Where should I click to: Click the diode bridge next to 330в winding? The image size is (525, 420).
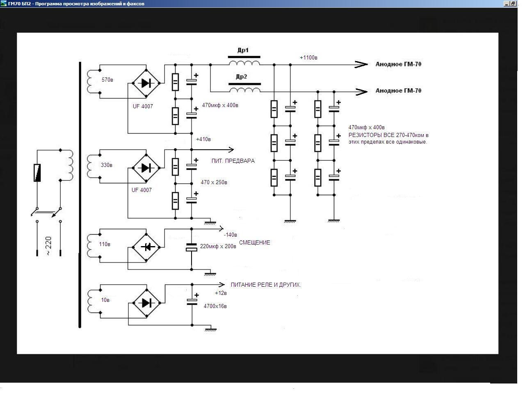pyautogui.click(x=146, y=167)
